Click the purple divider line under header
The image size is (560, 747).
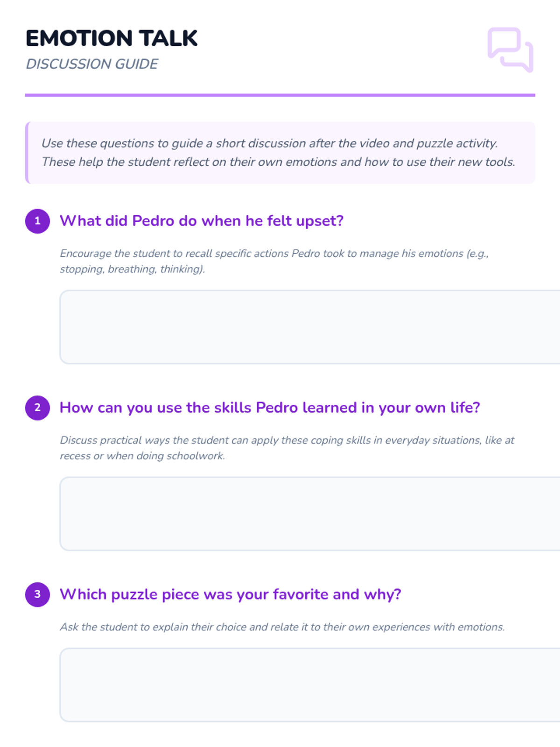[280, 95]
